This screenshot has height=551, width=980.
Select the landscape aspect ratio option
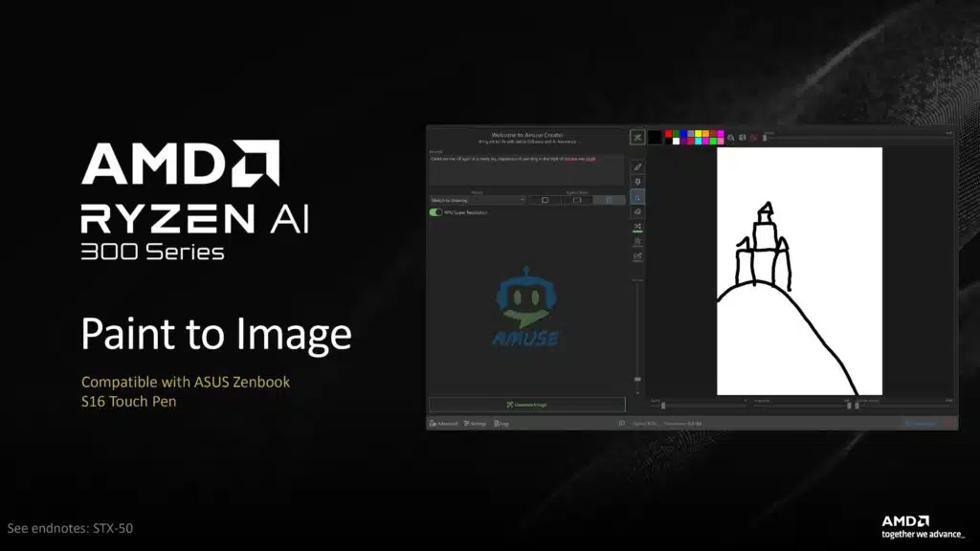(577, 200)
